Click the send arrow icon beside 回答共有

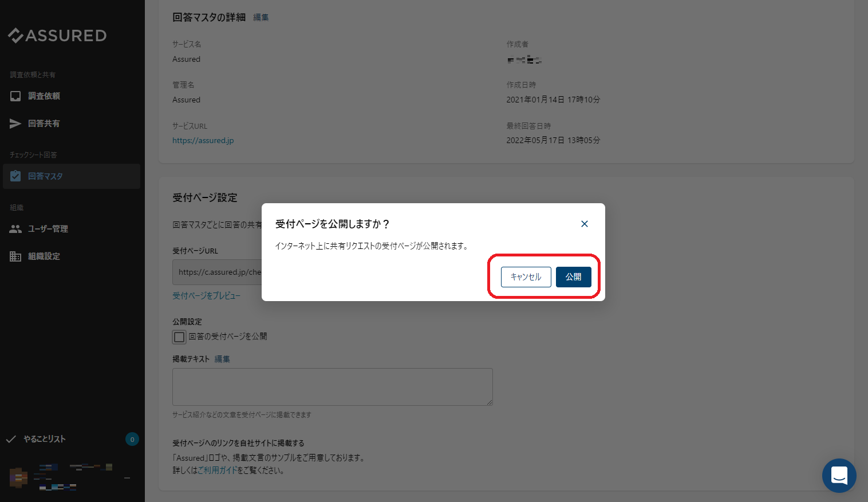click(x=15, y=124)
